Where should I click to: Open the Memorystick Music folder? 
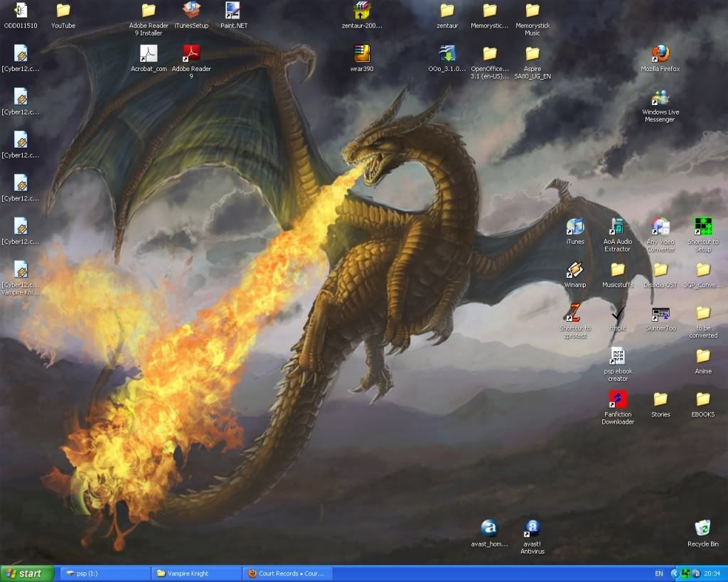(x=532, y=11)
